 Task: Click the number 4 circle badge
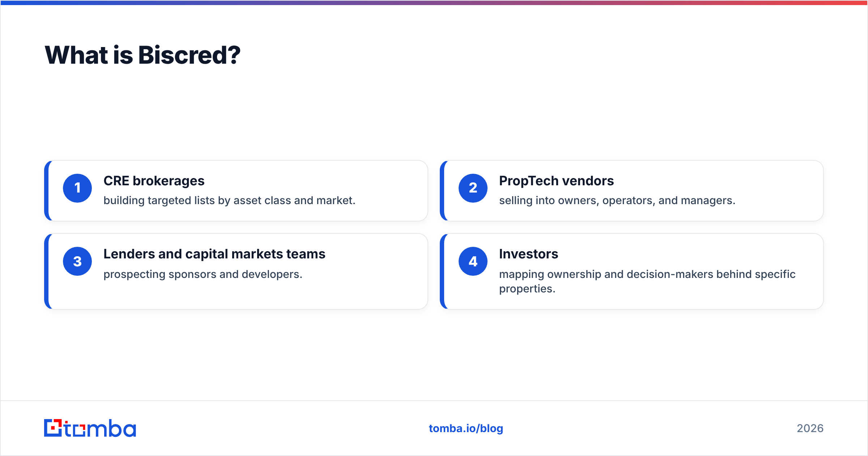tap(473, 261)
